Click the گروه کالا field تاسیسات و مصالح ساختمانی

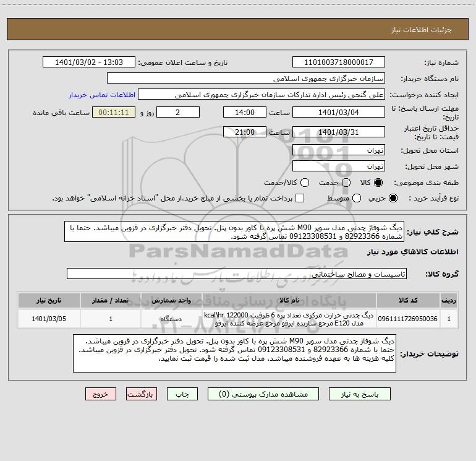click(x=237, y=274)
